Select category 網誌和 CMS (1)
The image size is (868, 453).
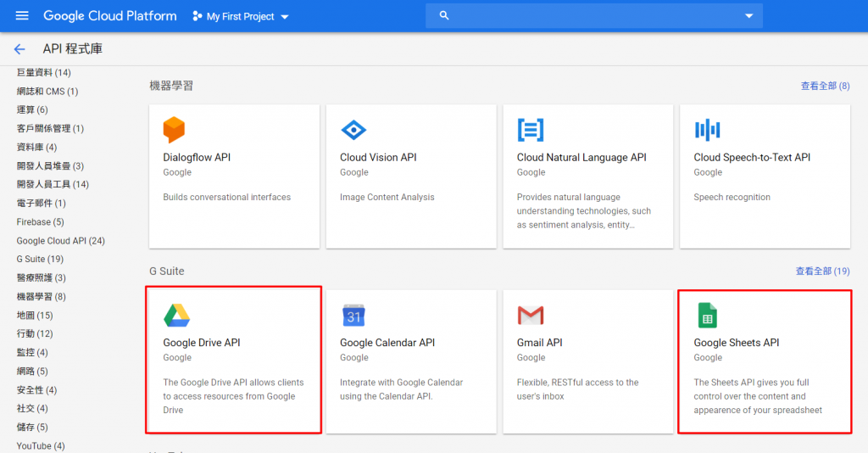point(47,92)
